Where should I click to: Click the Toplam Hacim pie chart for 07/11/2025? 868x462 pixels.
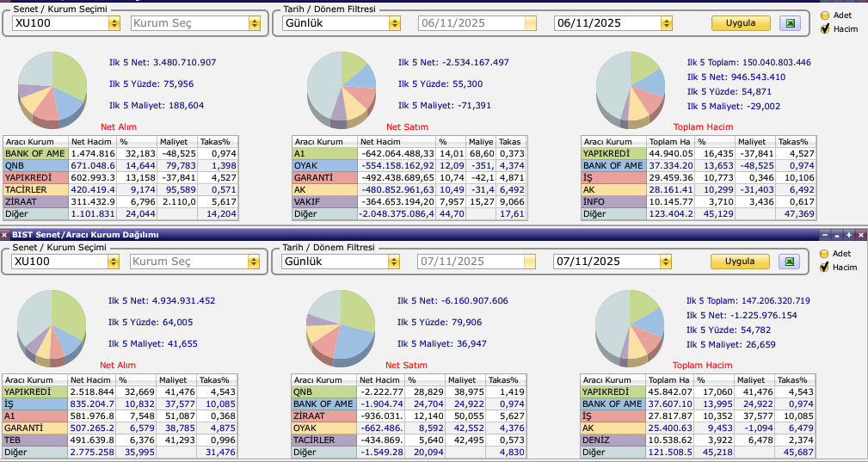(631, 325)
